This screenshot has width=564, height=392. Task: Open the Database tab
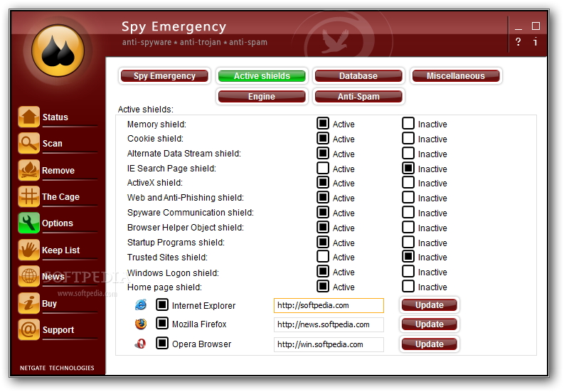[358, 76]
